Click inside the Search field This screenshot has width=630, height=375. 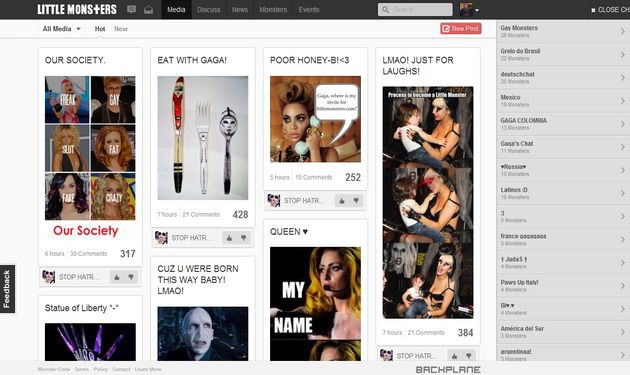pyautogui.click(x=415, y=10)
